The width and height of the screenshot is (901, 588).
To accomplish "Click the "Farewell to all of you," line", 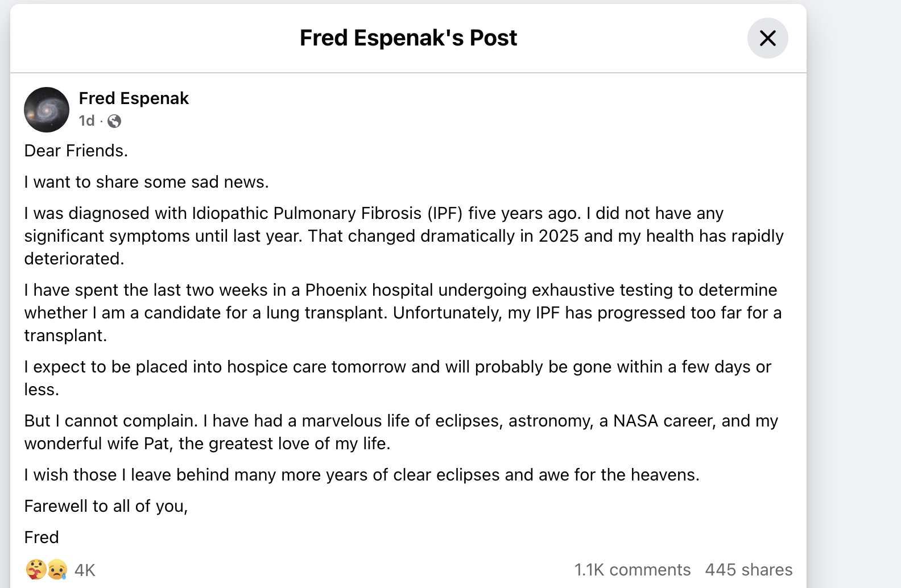I will click(106, 506).
